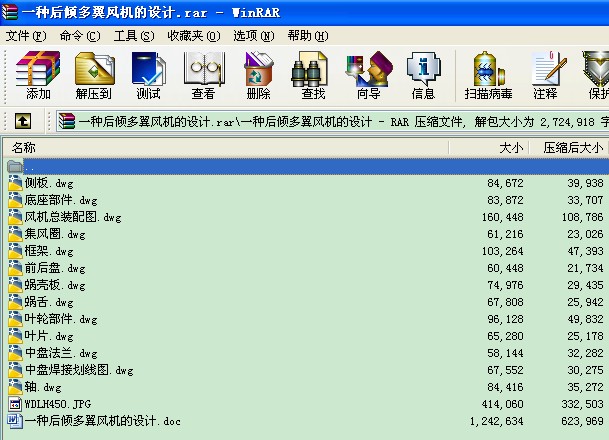Run 扫描病毒 (Virus Scan) tool
The image size is (609, 440).
pyautogui.click(x=488, y=75)
